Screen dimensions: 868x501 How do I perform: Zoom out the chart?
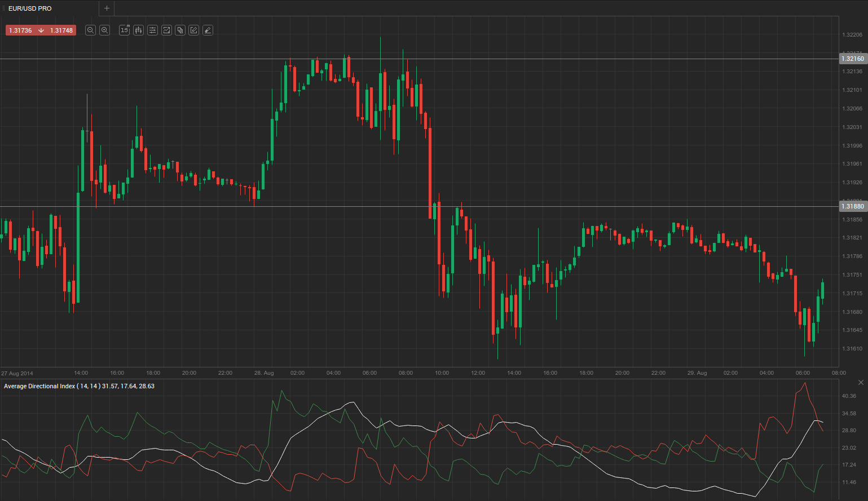(x=90, y=30)
